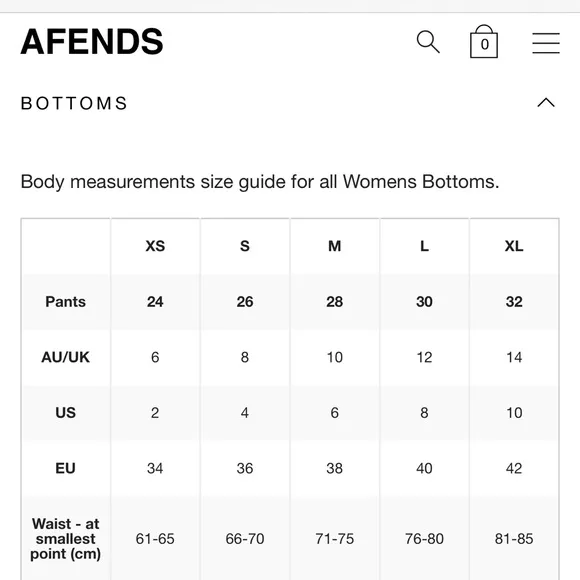
Task: Open the hamburger menu
Action: 546,43
